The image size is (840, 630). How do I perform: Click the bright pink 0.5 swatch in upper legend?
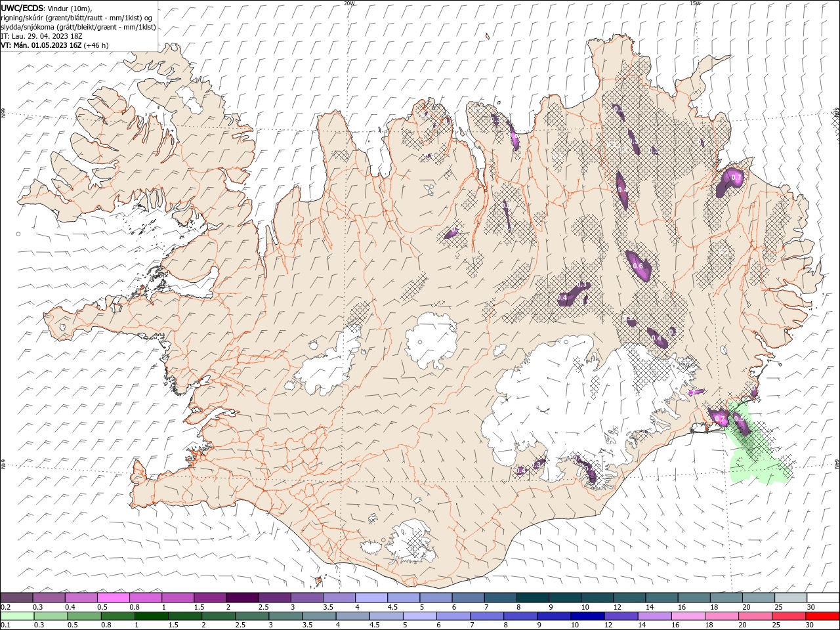coord(114,597)
